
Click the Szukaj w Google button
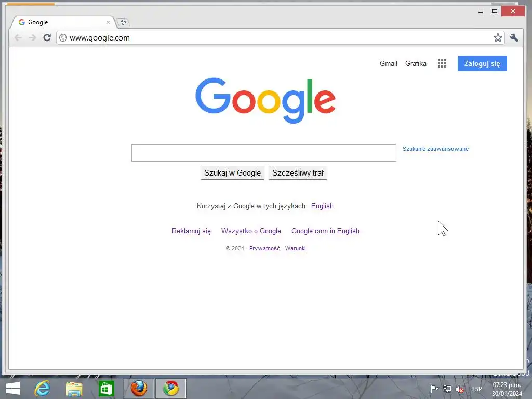(x=232, y=173)
